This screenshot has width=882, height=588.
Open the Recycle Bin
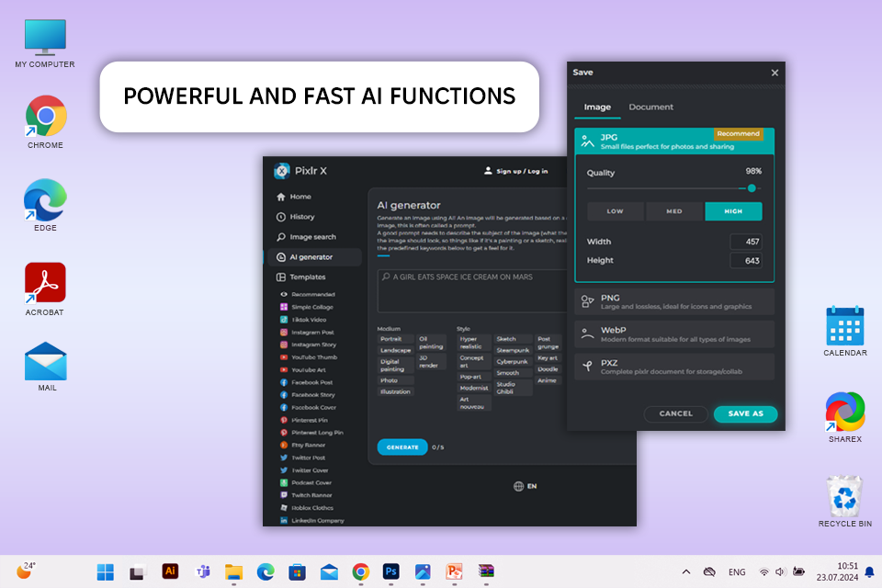pyautogui.click(x=845, y=502)
